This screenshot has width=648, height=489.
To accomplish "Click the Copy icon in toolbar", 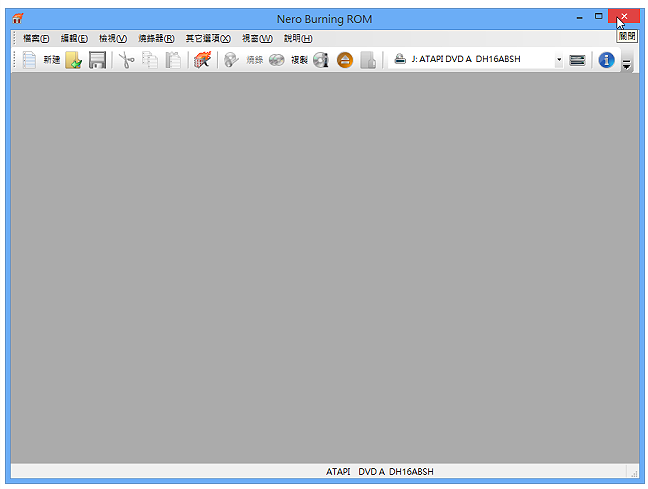I will (150, 60).
